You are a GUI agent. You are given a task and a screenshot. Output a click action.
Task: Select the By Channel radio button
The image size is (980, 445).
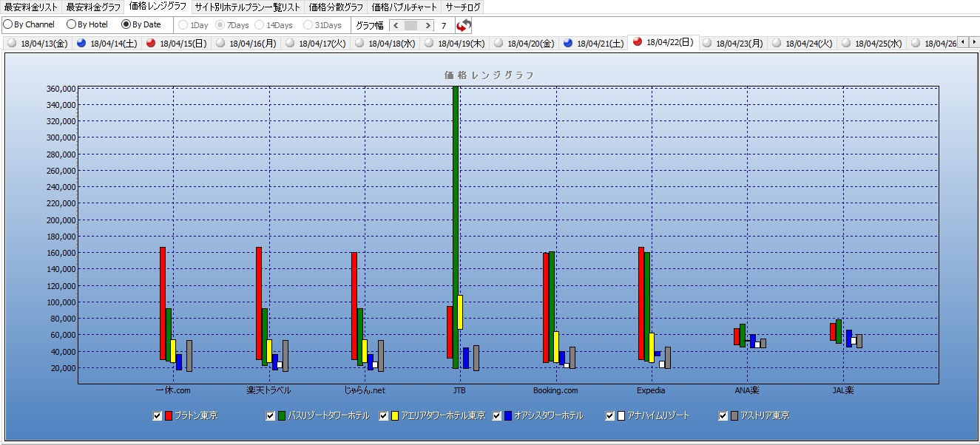(x=8, y=24)
